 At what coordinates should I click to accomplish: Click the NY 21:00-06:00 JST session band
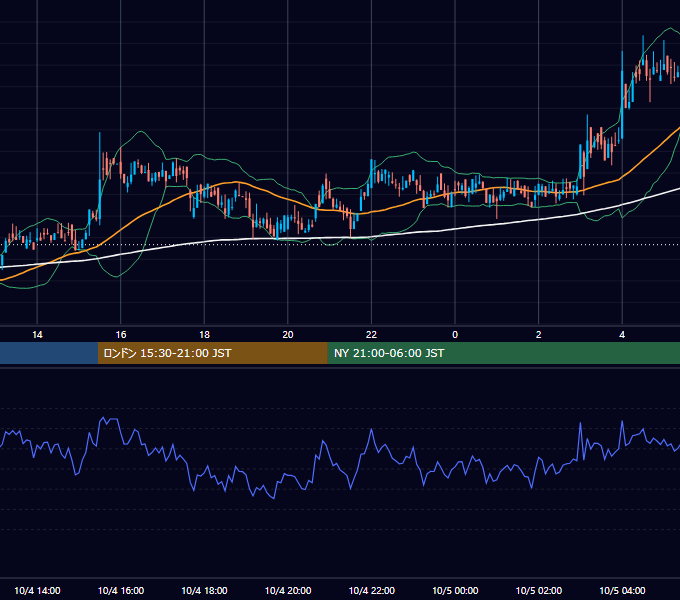[x=503, y=353]
